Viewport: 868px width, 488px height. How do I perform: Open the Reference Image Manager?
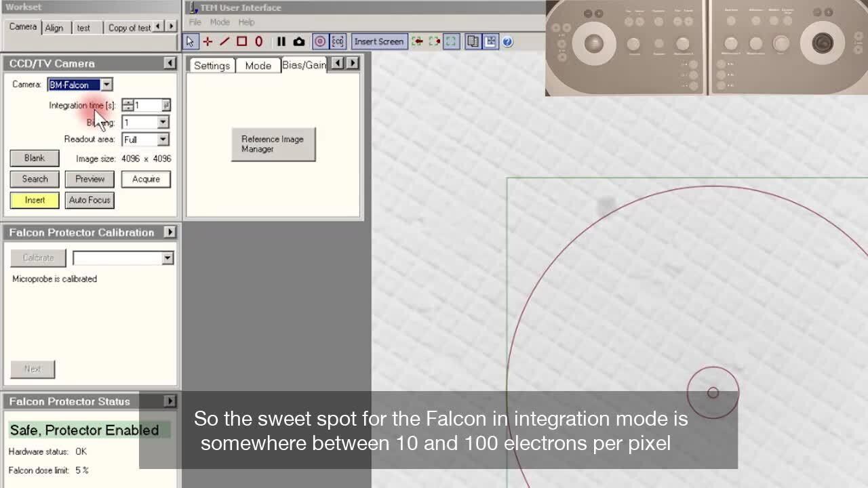point(273,144)
